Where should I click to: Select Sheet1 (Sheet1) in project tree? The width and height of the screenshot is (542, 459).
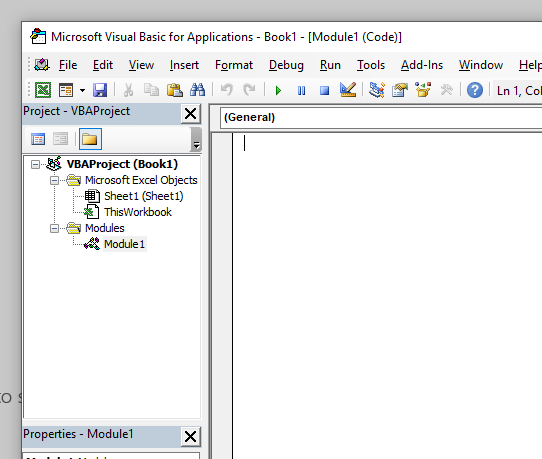[143, 196]
